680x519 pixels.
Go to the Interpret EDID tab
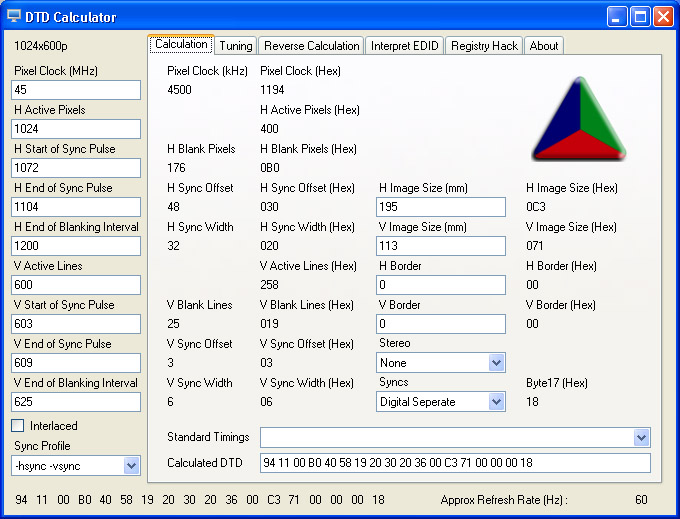coord(404,46)
